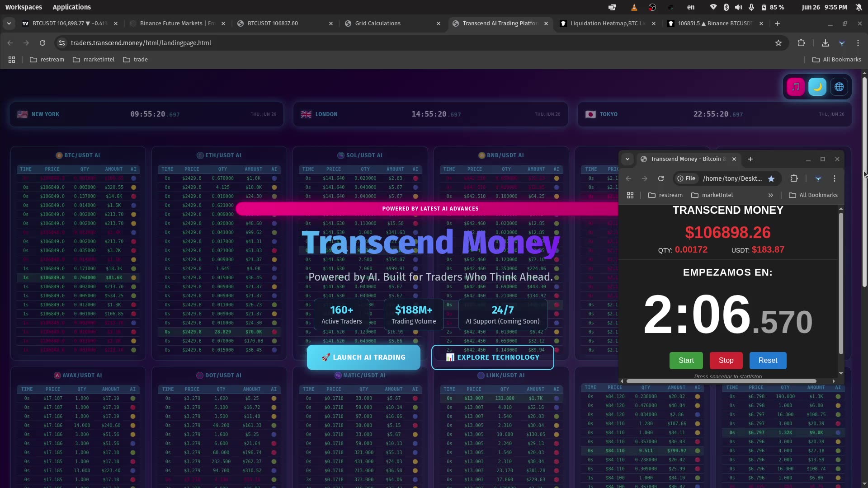Click the Tokyo clock card

pos(714,114)
